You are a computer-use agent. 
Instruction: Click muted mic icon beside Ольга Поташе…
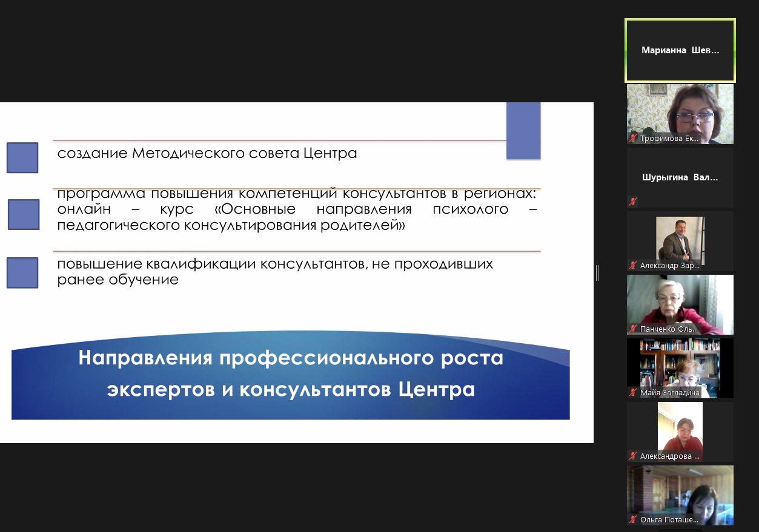(x=634, y=519)
